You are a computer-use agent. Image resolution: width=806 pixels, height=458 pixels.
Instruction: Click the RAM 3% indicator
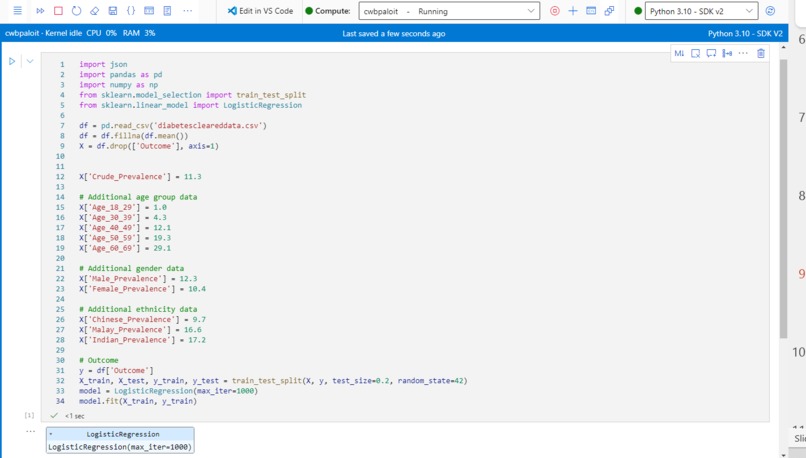pos(139,33)
